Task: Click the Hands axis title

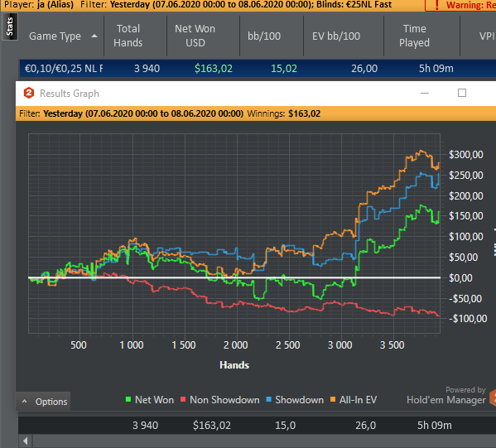Action: pos(234,365)
